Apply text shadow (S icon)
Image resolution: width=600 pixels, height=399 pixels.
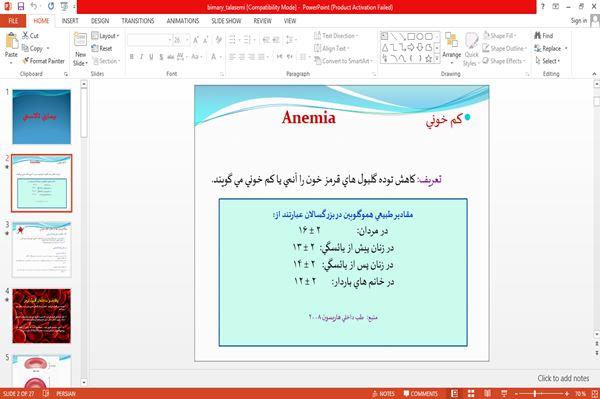pyautogui.click(x=161, y=57)
